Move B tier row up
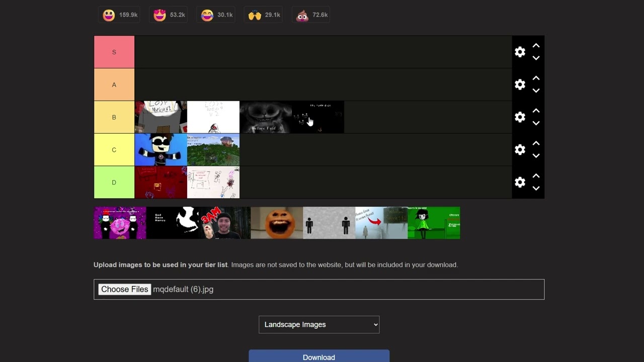 pyautogui.click(x=536, y=111)
